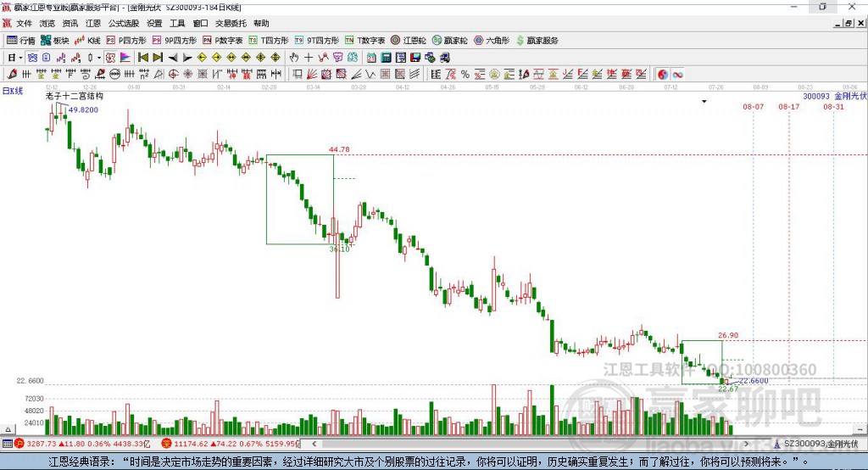The height and width of the screenshot is (470, 868).
Task: Select the red pencil draw tool
Action: pos(12,75)
